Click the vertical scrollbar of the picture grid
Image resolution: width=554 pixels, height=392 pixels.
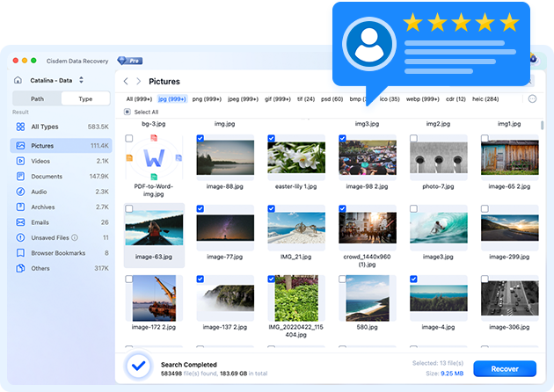[x=542, y=126]
